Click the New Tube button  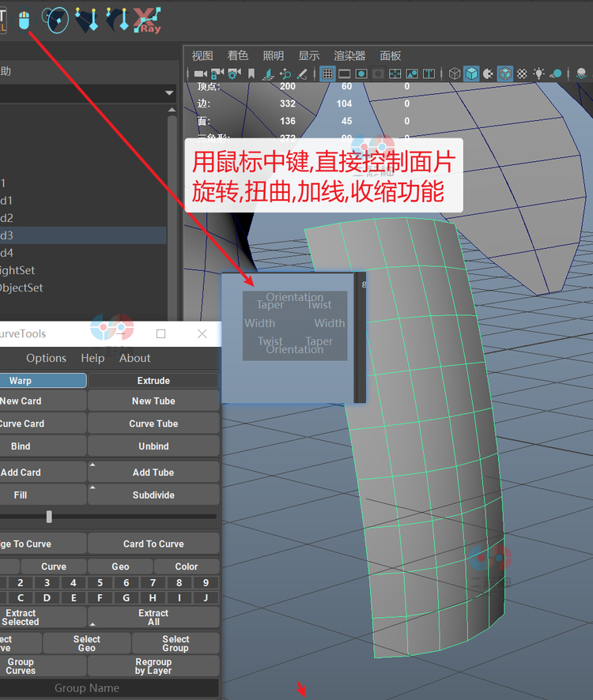click(x=153, y=401)
